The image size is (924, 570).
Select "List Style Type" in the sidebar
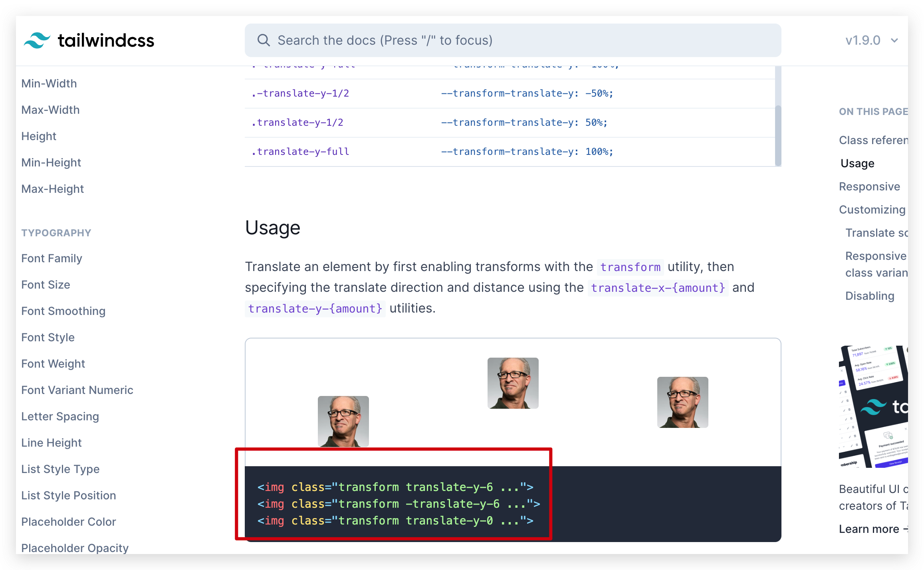[60, 469]
